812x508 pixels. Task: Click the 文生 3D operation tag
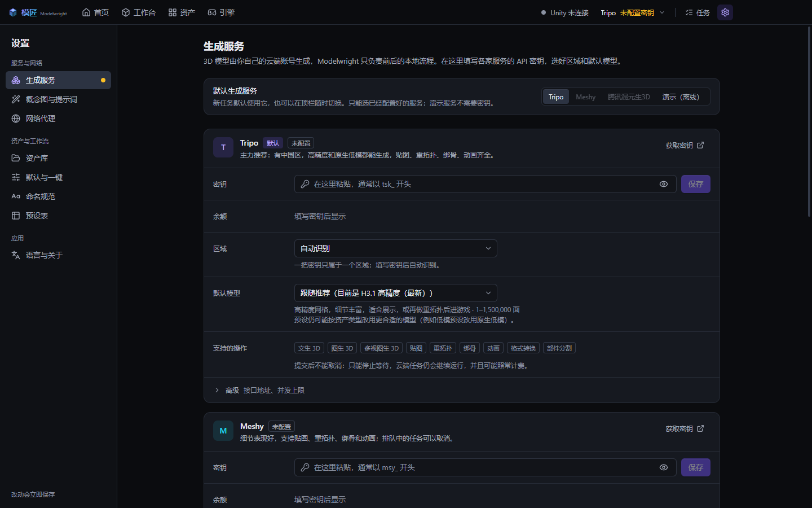tap(309, 348)
